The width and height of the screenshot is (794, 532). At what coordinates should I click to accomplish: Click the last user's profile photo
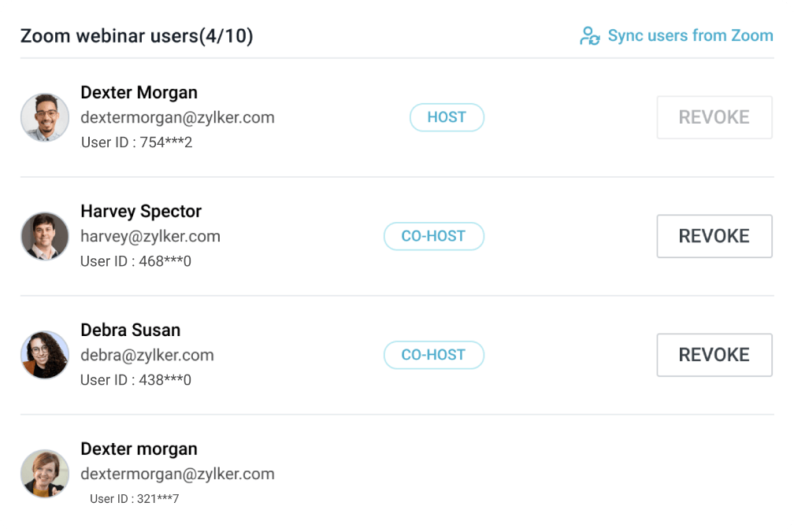tap(45, 474)
